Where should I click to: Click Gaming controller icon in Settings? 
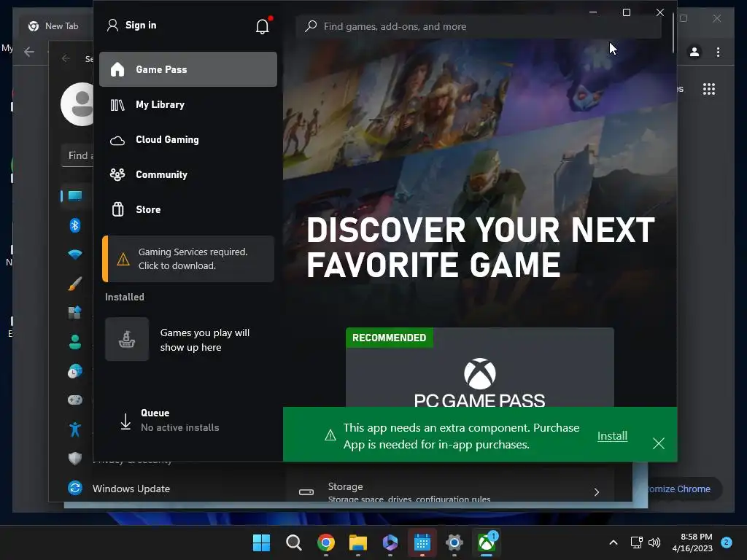[75, 400]
